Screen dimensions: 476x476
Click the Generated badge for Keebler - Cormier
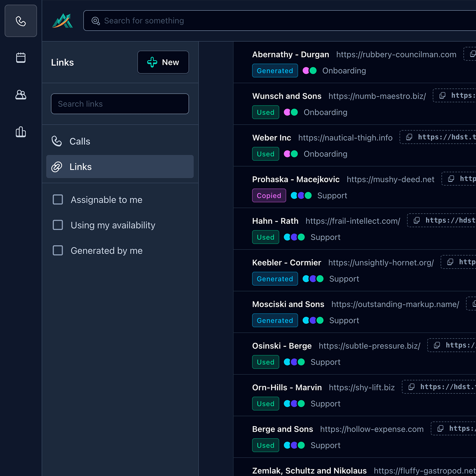point(275,279)
